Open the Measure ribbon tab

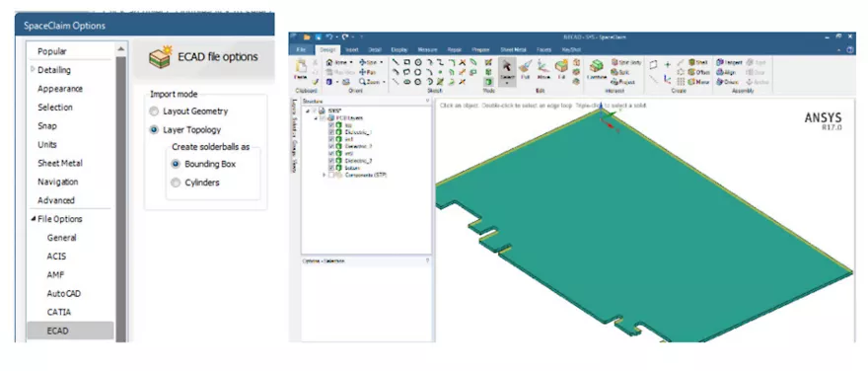point(427,50)
